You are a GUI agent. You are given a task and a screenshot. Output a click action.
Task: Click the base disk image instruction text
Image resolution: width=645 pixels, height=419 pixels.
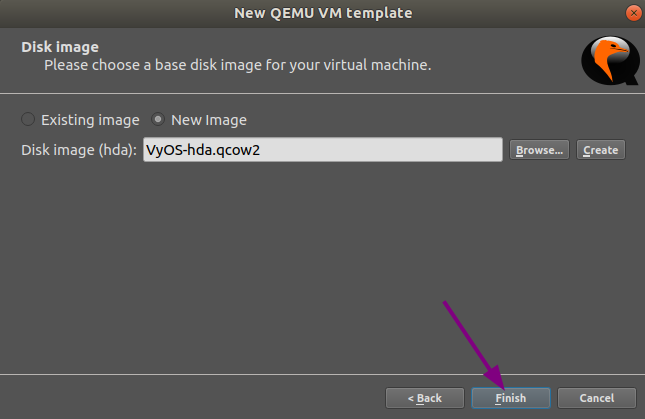237,65
